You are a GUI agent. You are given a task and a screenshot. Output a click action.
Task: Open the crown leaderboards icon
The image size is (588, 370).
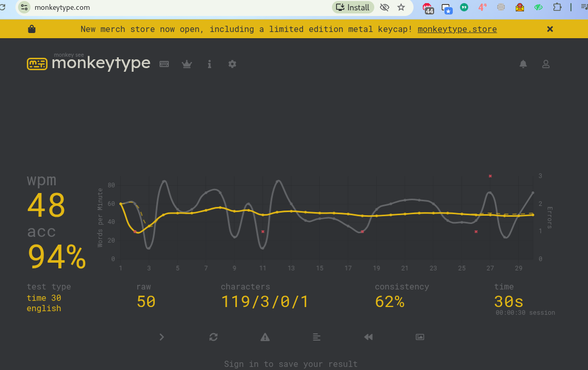187,64
